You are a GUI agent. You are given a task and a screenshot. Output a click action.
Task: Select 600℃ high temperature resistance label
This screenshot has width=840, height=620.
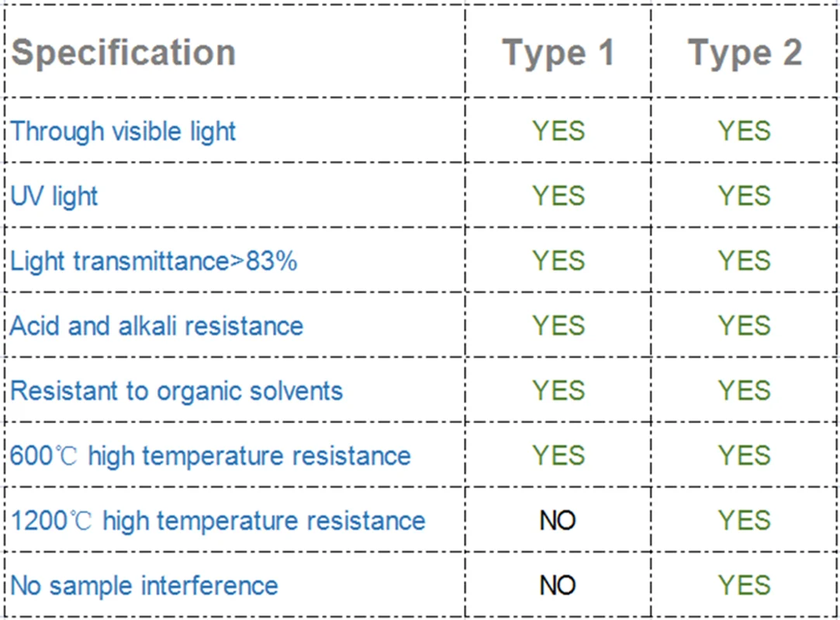[x=210, y=456]
